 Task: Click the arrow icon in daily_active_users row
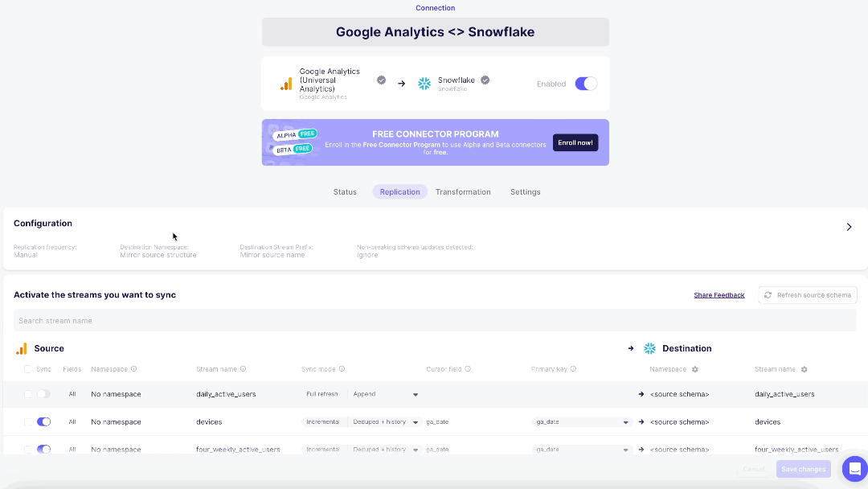641,394
